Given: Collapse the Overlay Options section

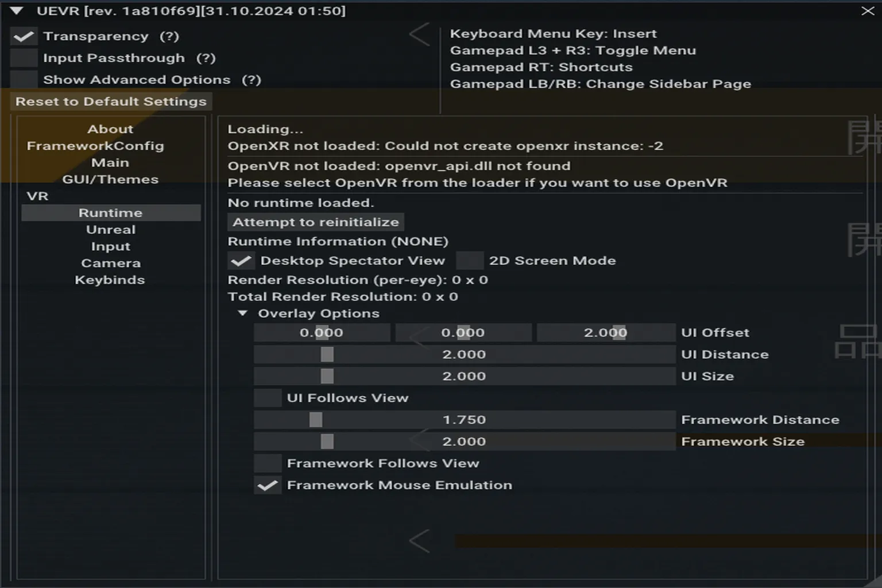Looking at the screenshot, I should click(243, 314).
